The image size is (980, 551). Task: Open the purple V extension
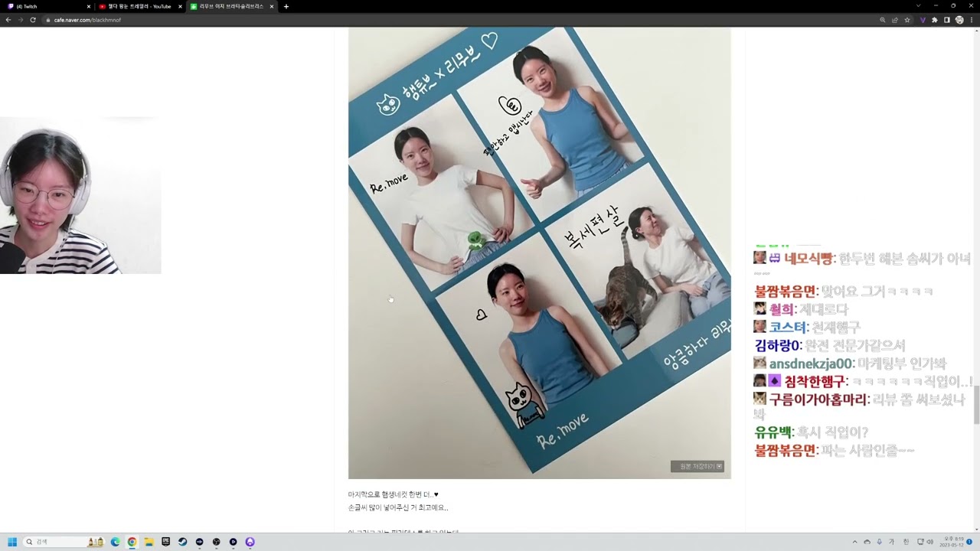(923, 20)
